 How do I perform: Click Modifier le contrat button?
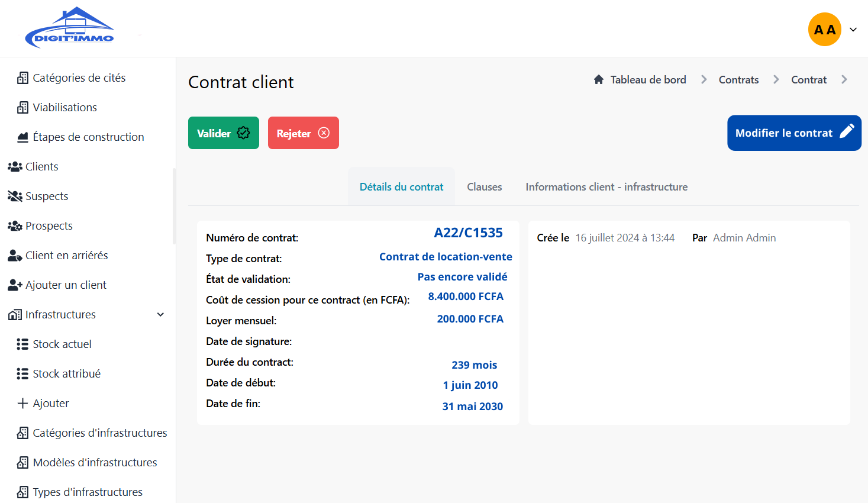[x=794, y=133]
